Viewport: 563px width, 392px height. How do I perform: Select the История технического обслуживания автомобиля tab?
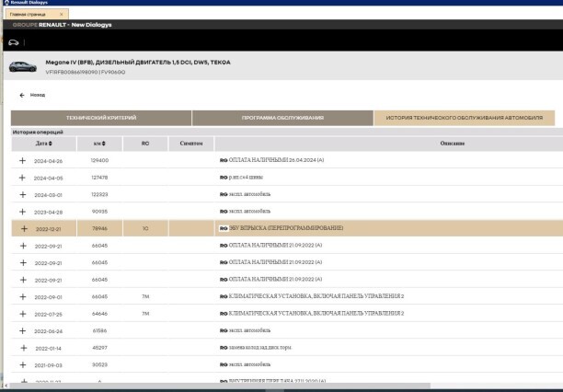click(x=464, y=118)
